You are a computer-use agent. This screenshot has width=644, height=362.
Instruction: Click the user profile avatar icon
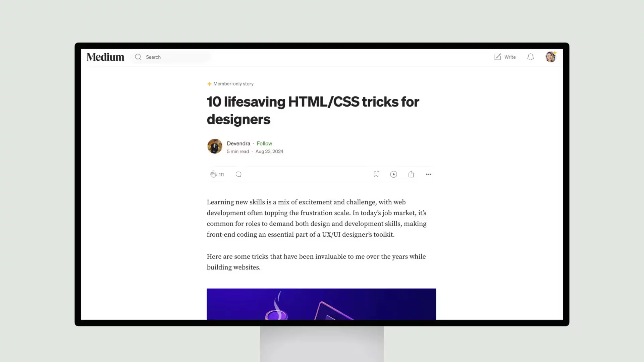[x=551, y=57]
